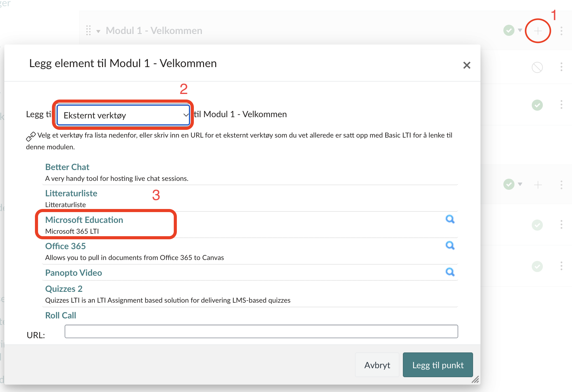Viewport: 572px width, 392px height.
Task: Click magnifier icon next to Office 365
Action: click(x=450, y=245)
